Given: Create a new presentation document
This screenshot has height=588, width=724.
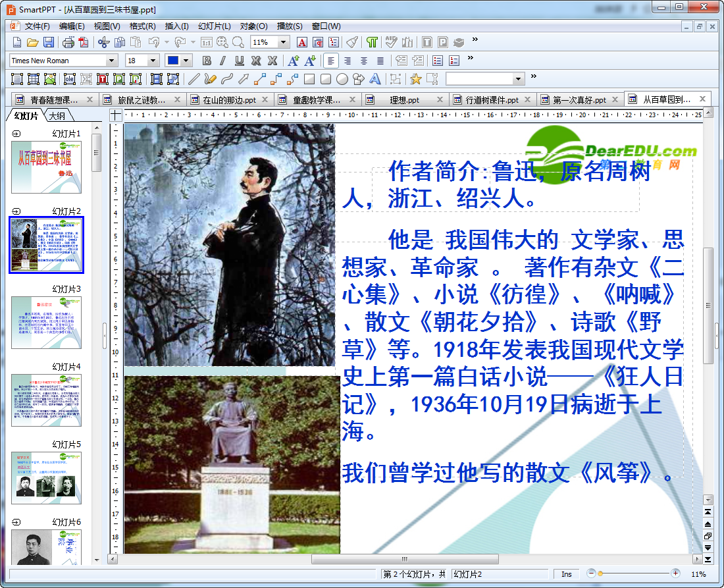Looking at the screenshot, I should [16, 43].
